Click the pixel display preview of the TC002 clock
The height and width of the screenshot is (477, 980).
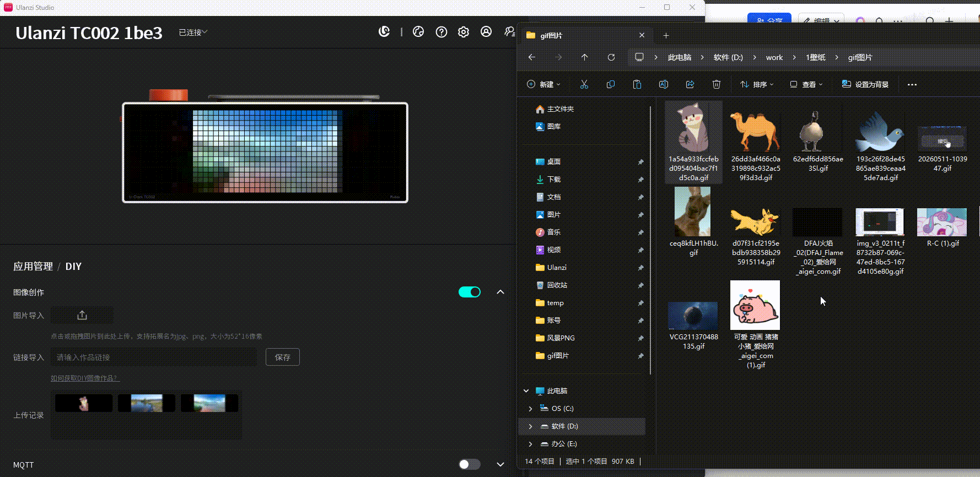pyautogui.click(x=265, y=153)
